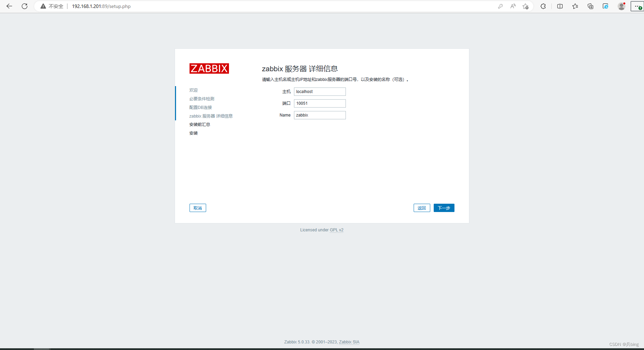This screenshot has height=350, width=644.
Task: Reload the page with refresh icon
Action: pyautogui.click(x=25, y=6)
